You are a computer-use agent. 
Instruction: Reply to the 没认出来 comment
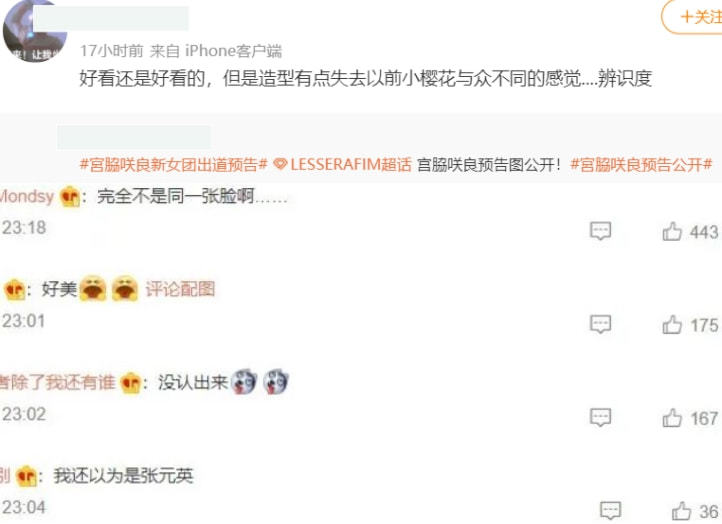[600, 417]
